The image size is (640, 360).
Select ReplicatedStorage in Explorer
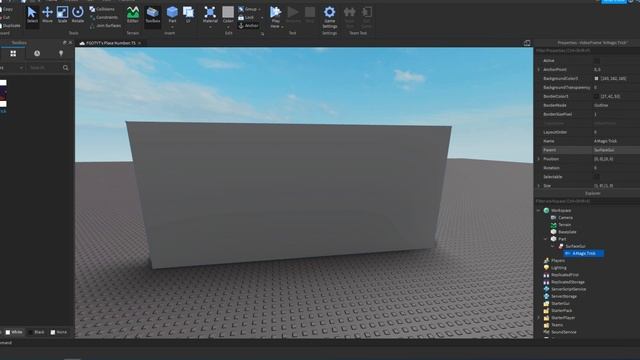pos(564,282)
